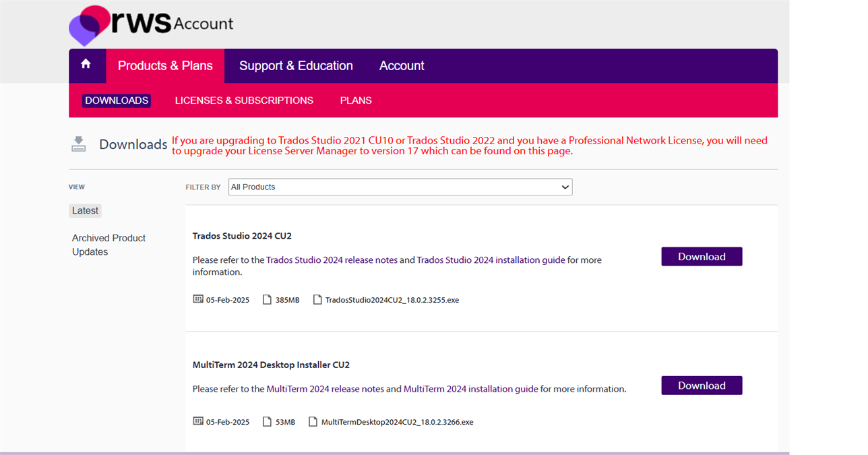Image resolution: width=868 pixels, height=455 pixels.
Task: Click the 385MB file size text
Action: pos(288,300)
